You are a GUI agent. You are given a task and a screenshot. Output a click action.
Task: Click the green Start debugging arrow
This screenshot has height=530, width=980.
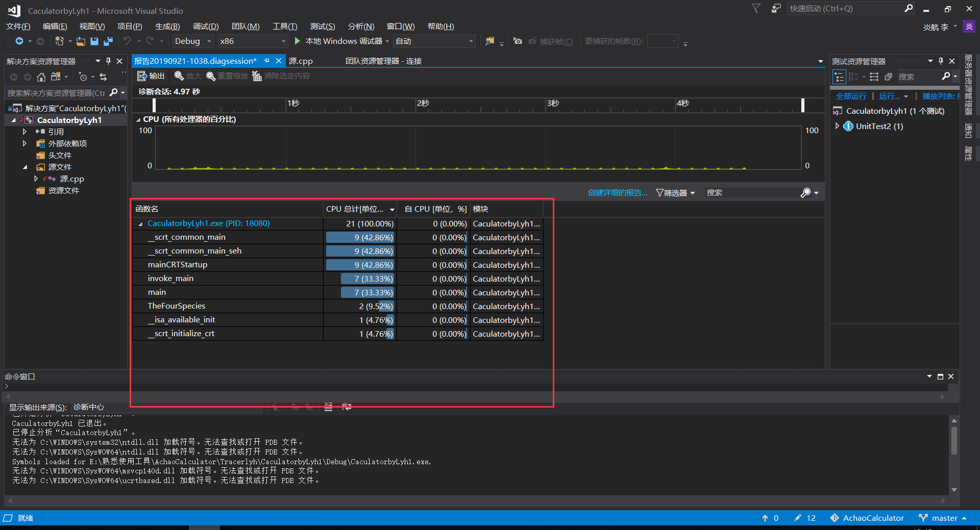(298, 41)
